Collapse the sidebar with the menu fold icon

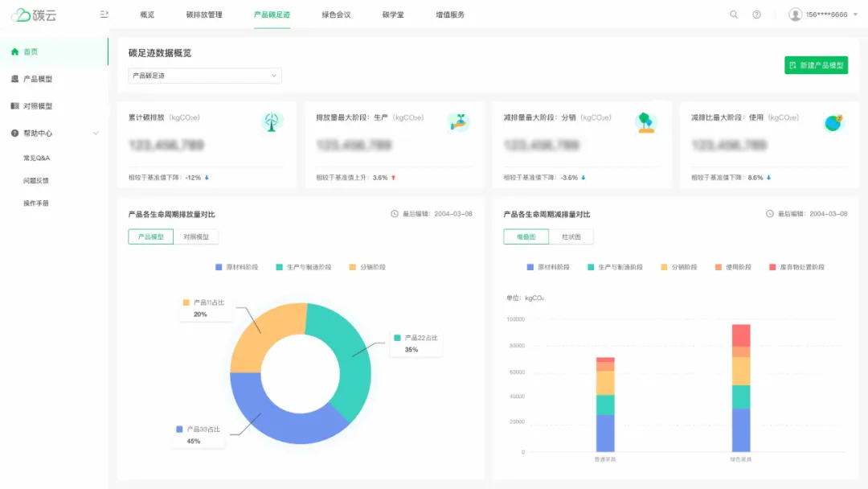tap(104, 14)
